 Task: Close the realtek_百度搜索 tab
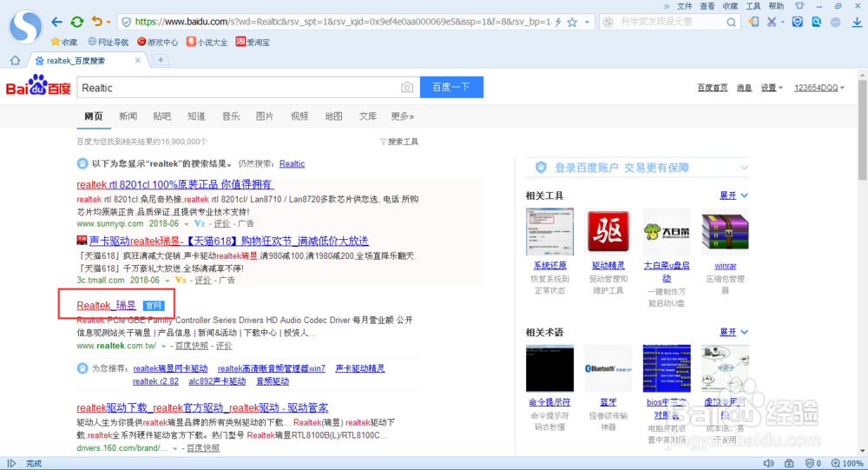[x=138, y=61]
